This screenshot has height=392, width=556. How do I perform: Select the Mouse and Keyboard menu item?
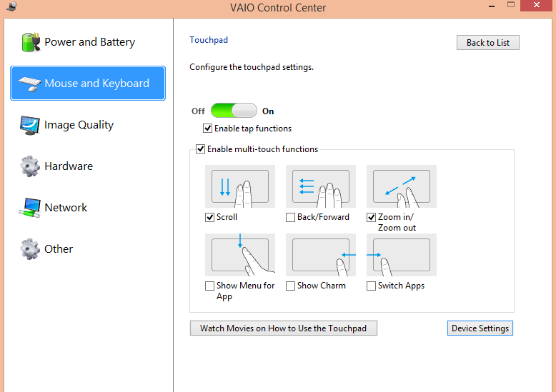pyautogui.click(x=88, y=84)
